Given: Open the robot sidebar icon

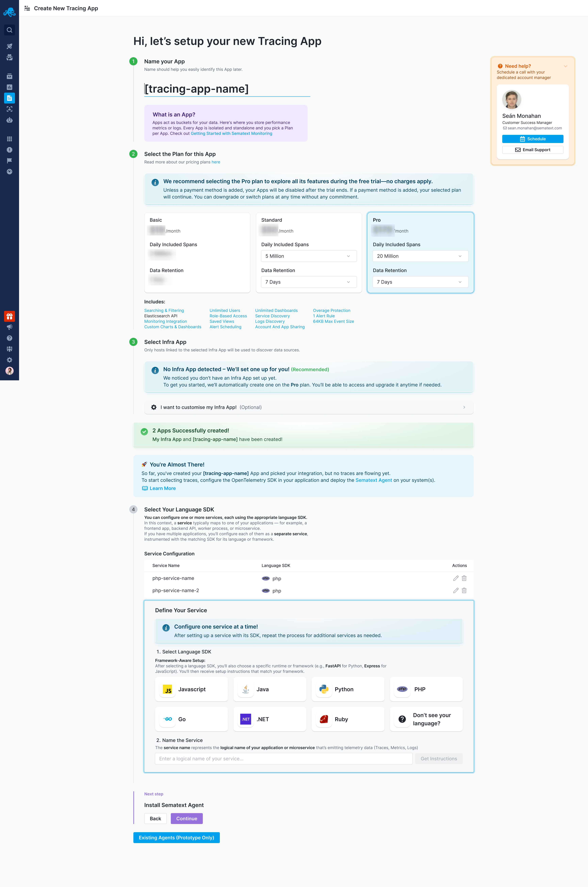Looking at the screenshot, I should [9, 120].
